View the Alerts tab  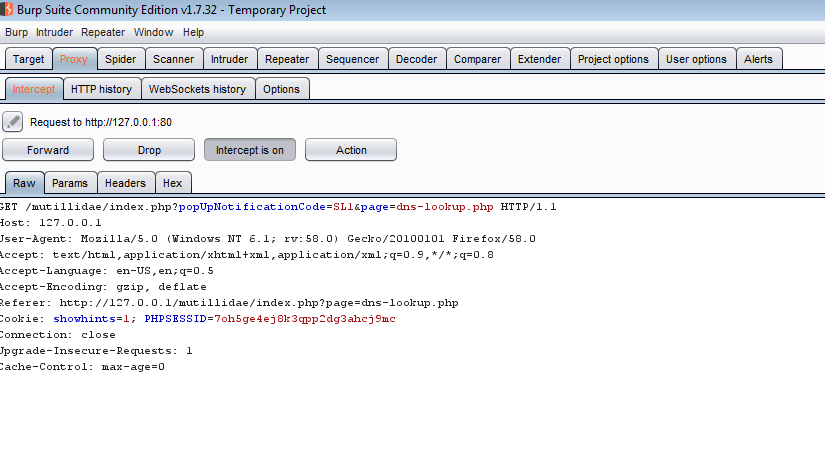(758, 59)
